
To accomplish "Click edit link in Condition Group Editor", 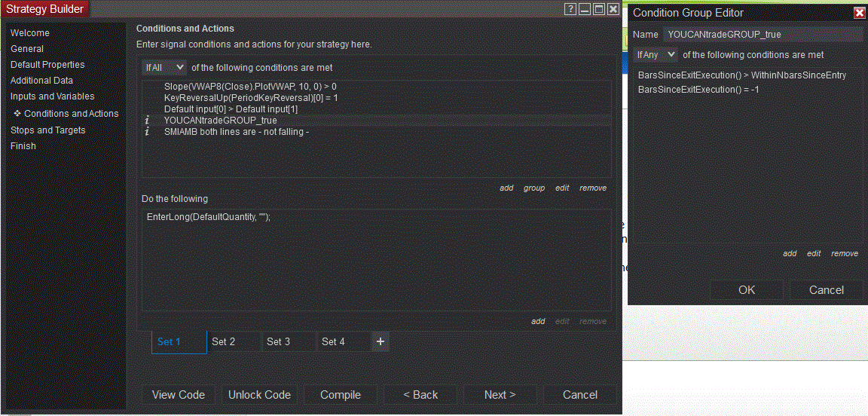I will [814, 254].
